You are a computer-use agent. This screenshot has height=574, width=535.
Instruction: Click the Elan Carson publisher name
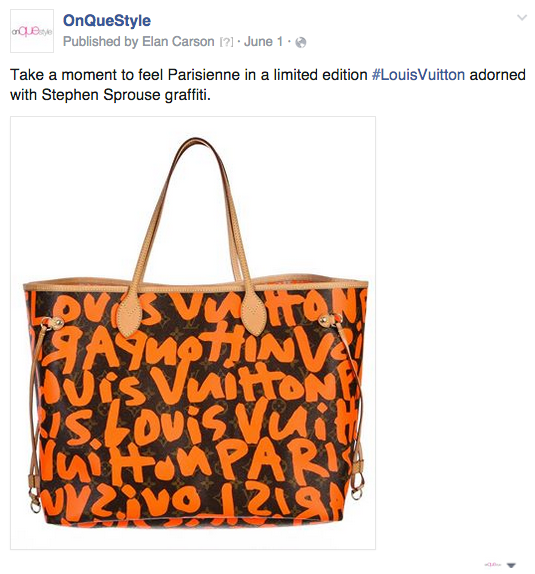(178, 41)
